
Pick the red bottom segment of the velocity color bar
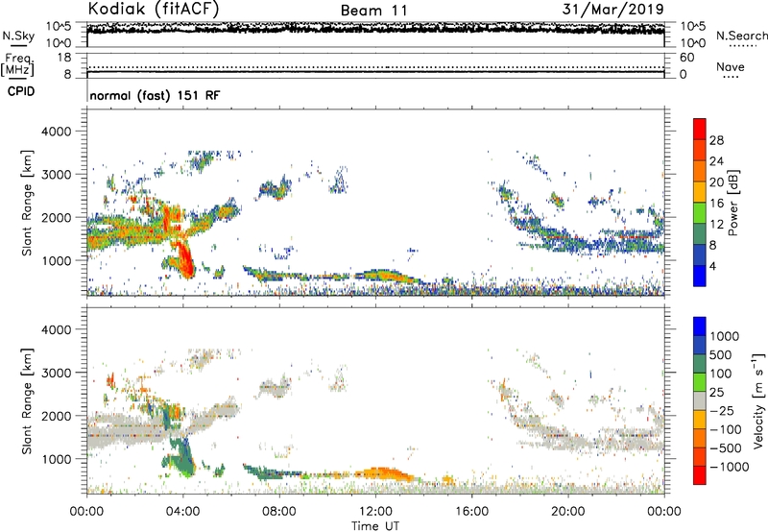point(700,475)
